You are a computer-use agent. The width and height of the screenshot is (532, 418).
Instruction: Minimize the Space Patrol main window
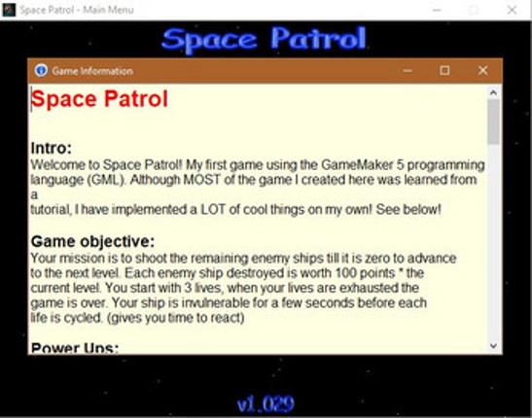(x=437, y=10)
